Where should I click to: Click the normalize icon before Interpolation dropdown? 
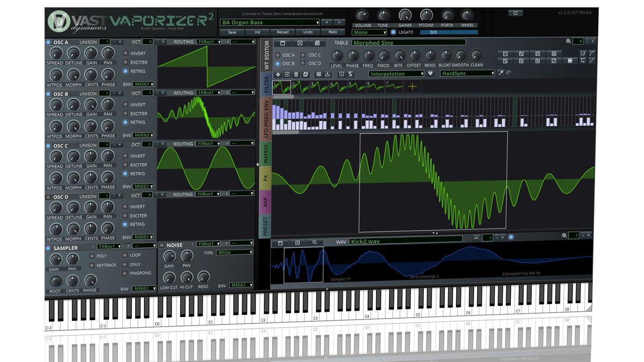(x=350, y=74)
